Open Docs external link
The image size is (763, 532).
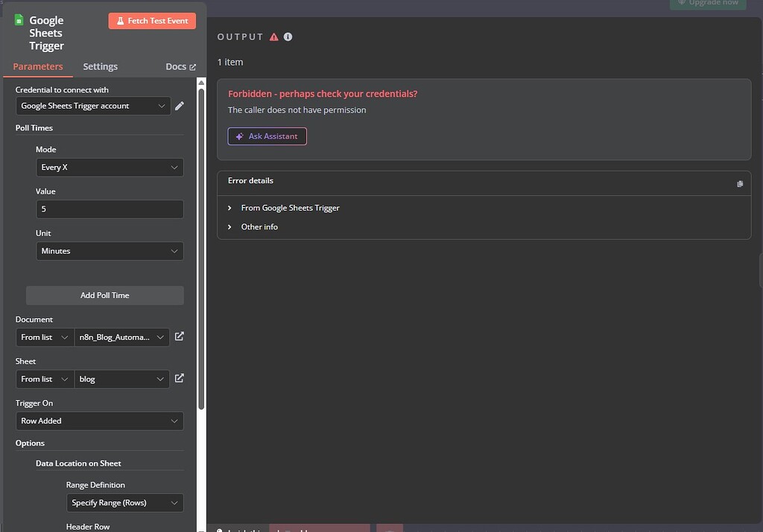click(x=180, y=66)
